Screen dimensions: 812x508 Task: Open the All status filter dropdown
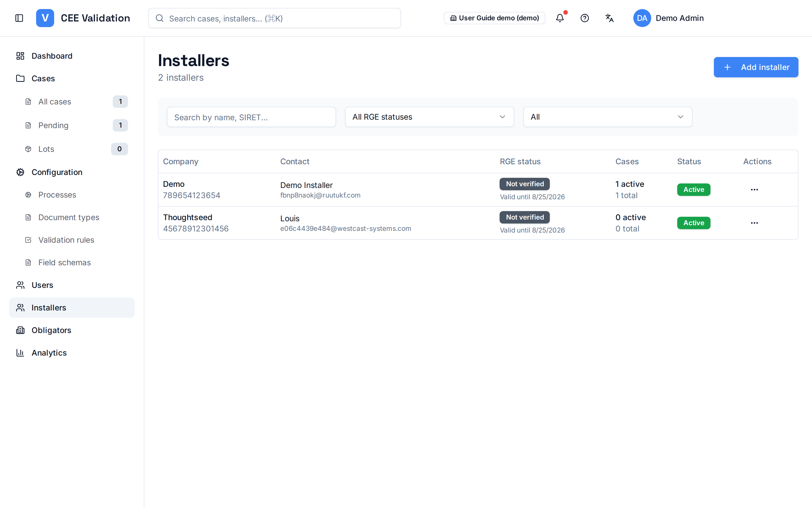(608, 117)
